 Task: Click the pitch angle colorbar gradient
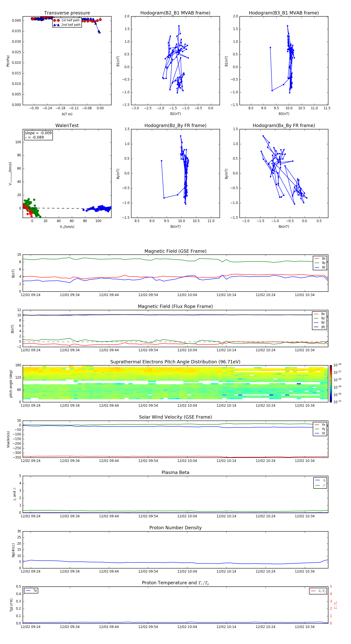pos(331,384)
